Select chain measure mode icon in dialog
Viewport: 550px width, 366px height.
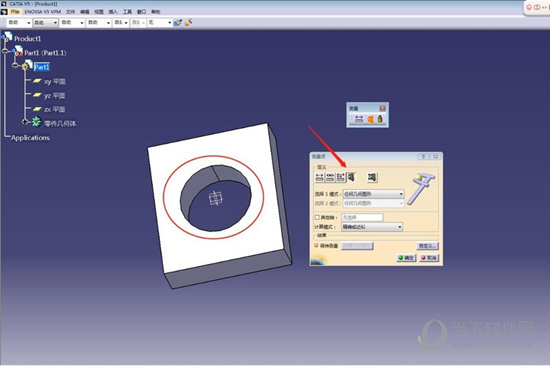(330, 177)
